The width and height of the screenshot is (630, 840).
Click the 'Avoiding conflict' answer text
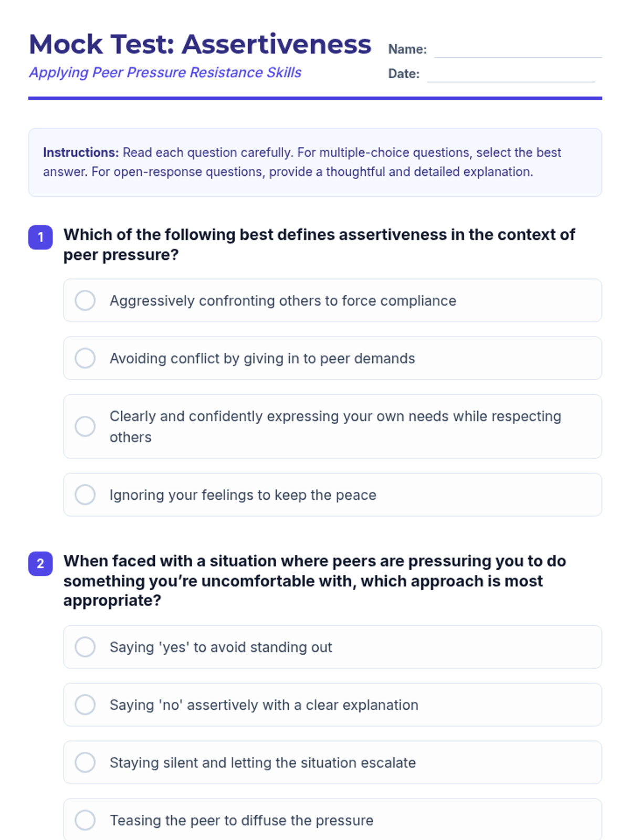262,359
